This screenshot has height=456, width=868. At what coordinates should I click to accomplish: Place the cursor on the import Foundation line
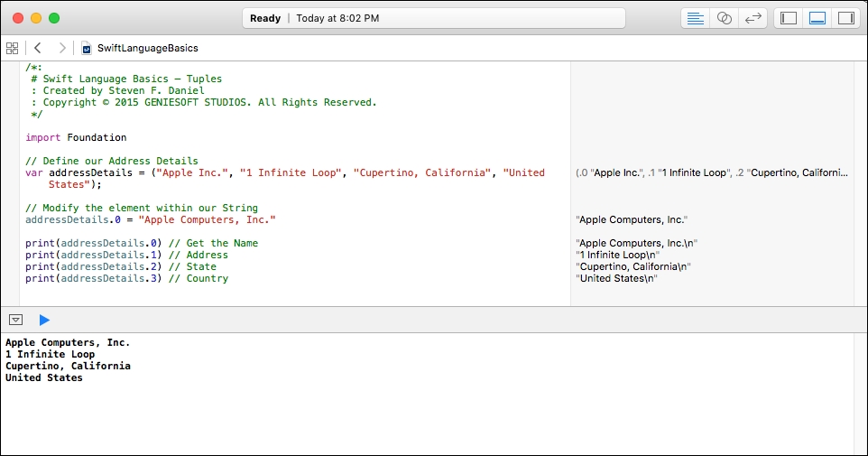tap(76, 137)
